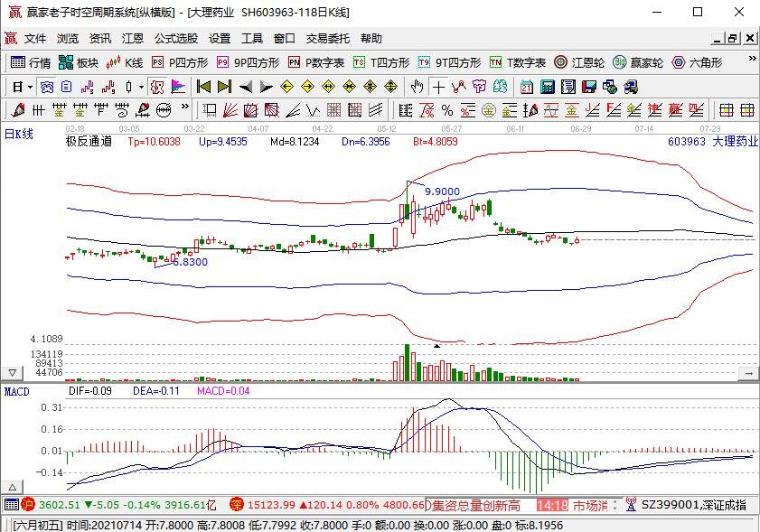Viewport: 760px width, 532px height.
Task: Collapse the volume panel with down triangle
Action: pos(13,373)
